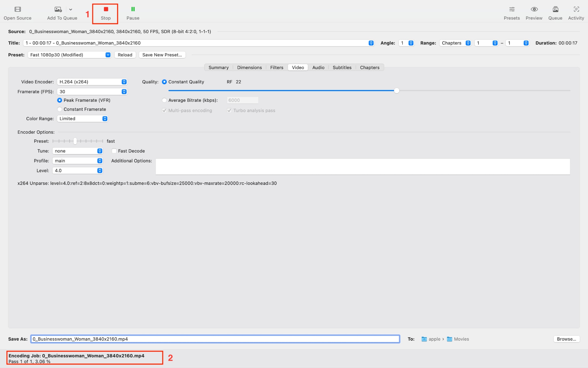Open the x264 Profile dropdown
Image resolution: width=588 pixels, height=368 pixels.
pos(78,161)
